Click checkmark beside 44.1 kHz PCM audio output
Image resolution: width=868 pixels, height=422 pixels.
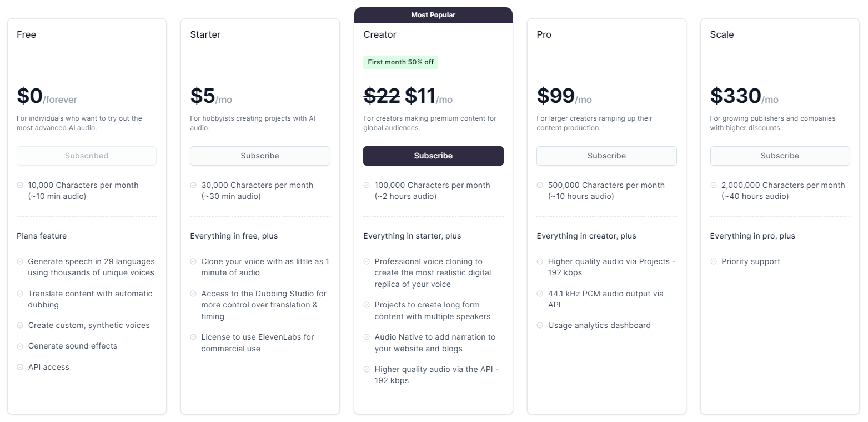pyautogui.click(x=540, y=294)
